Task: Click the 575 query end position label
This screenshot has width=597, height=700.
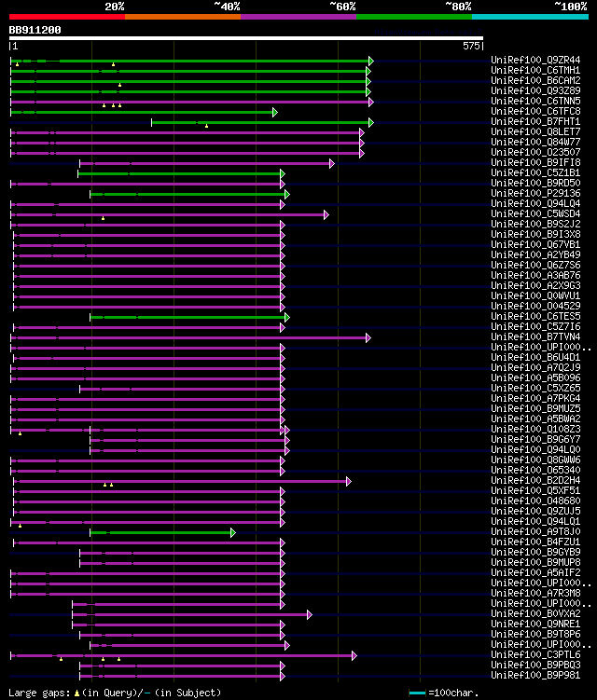Action: [471, 46]
